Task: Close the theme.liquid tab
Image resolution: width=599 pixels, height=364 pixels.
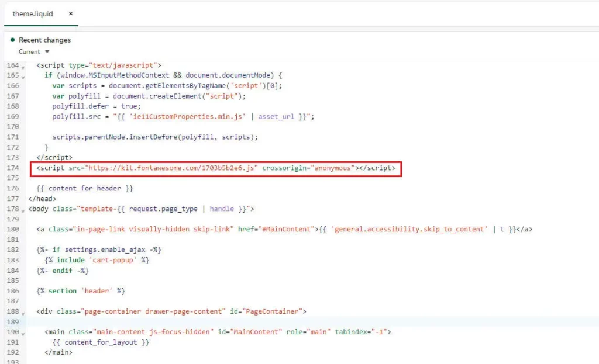Action: click(71, 14)
